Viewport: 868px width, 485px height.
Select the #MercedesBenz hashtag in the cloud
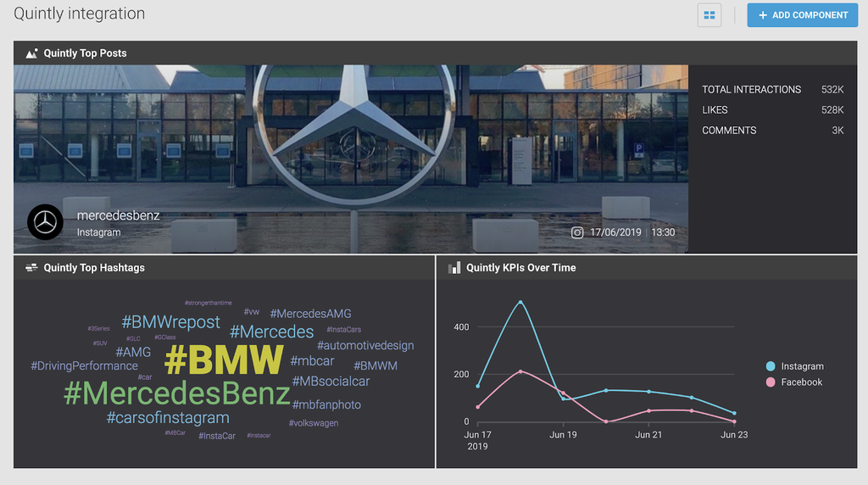[176, 393]
